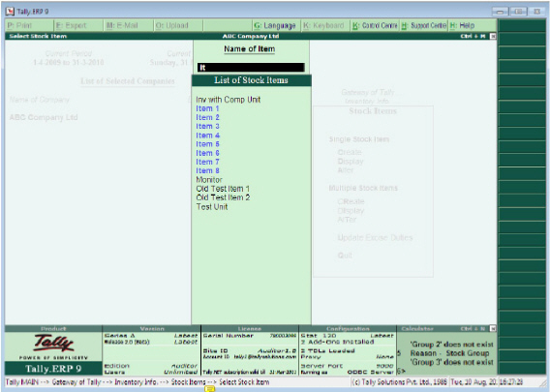
Task: Close the Select Stock Item panel
Action: (x=493, y=36)
